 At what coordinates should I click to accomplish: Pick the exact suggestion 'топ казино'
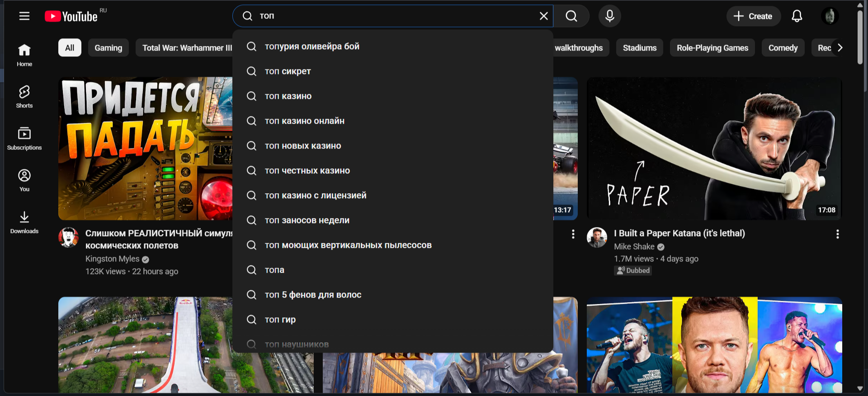(393, 96)
